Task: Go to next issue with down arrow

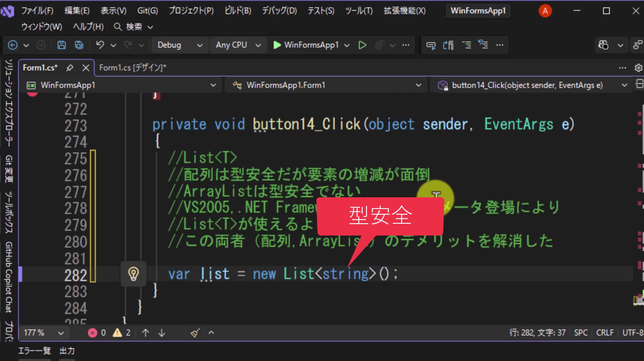Action: 162,333
